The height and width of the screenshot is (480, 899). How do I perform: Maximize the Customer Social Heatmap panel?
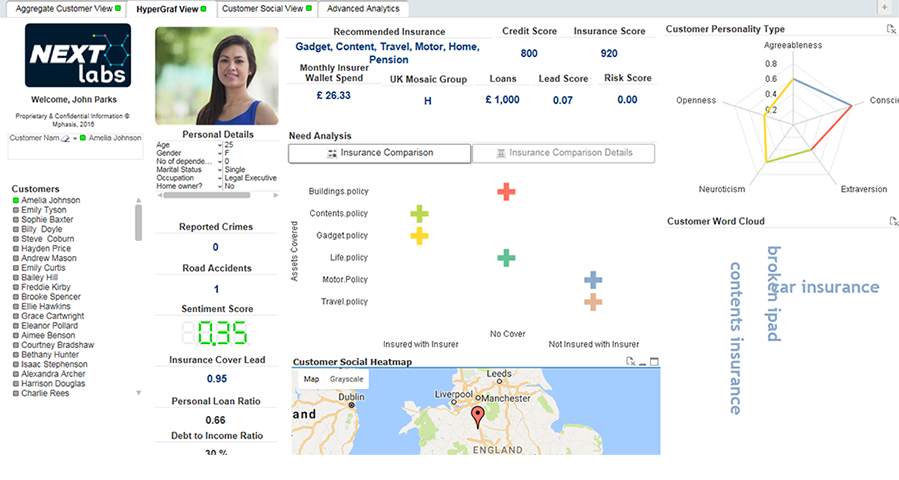[x=654, y=361]
